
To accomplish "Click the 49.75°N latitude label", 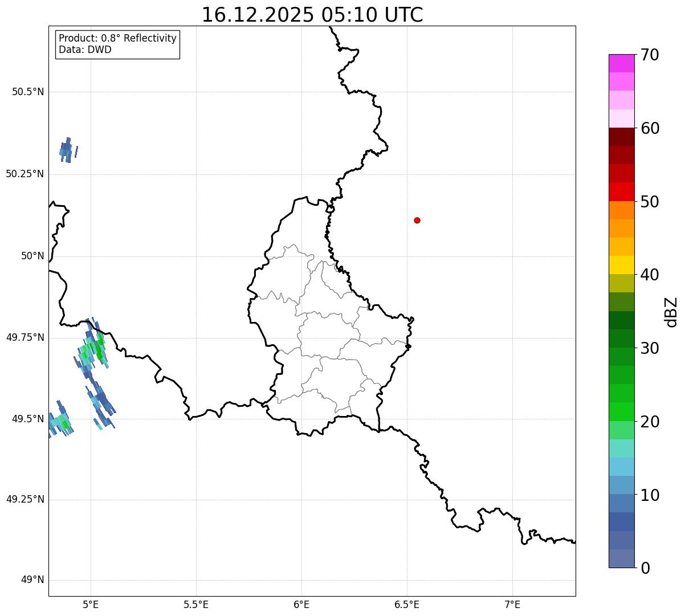I will (x=25, y=337).
